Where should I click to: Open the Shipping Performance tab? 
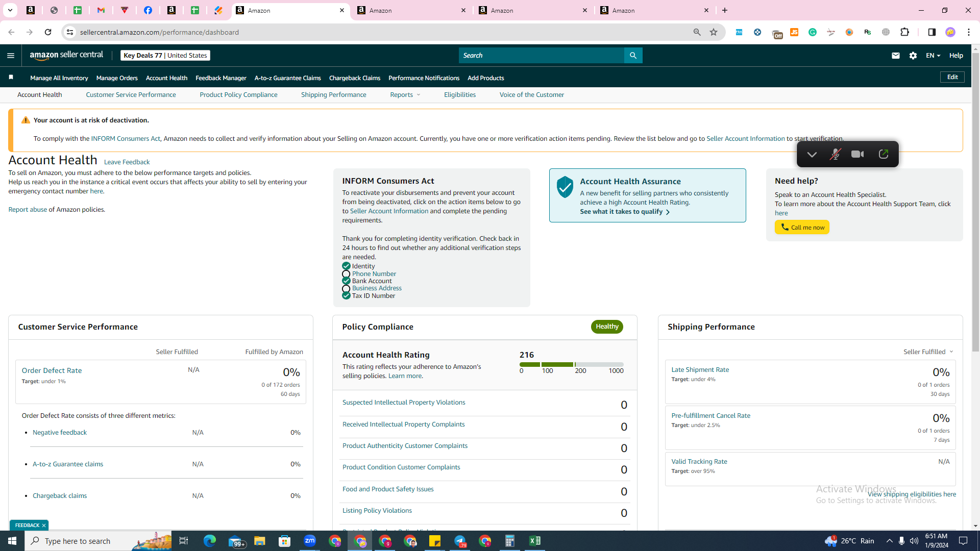(334, 95)
